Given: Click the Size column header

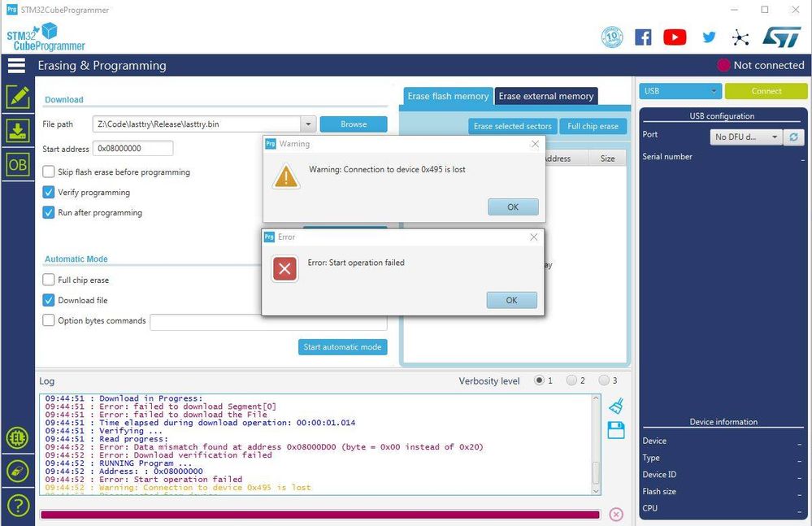Looking at the screenshot, I should coord(607,159).
